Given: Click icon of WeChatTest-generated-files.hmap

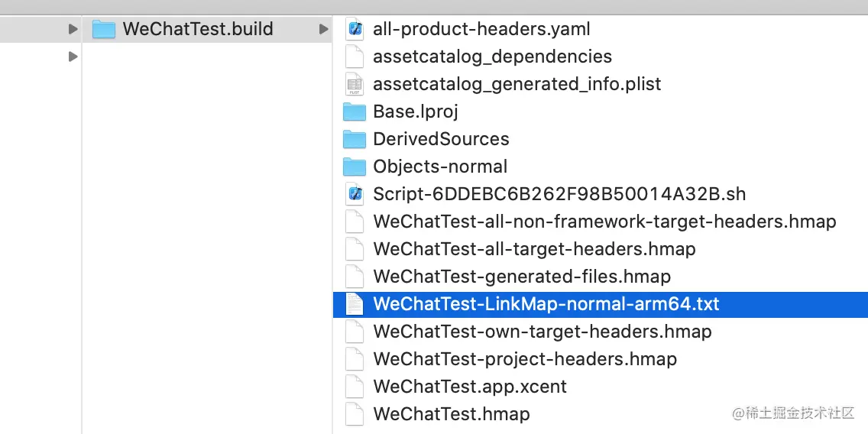Looking at the screenshot, I should 355,277.
